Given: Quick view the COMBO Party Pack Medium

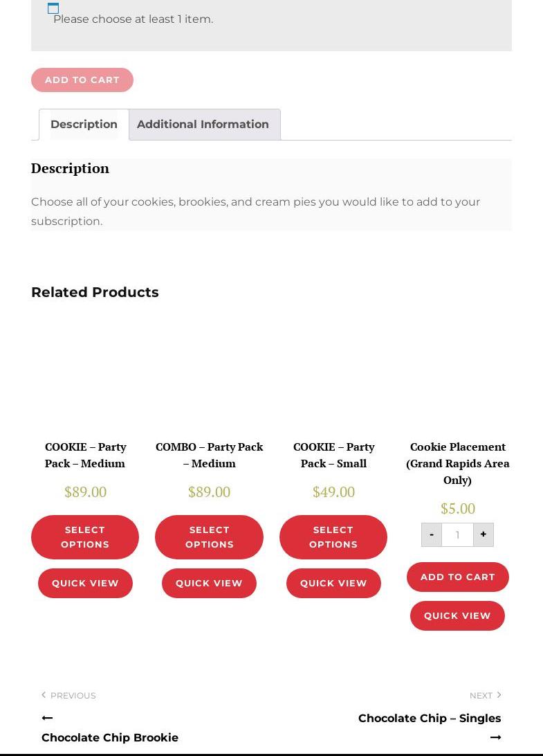Looking at the screenshot, I should pos(209,584).
